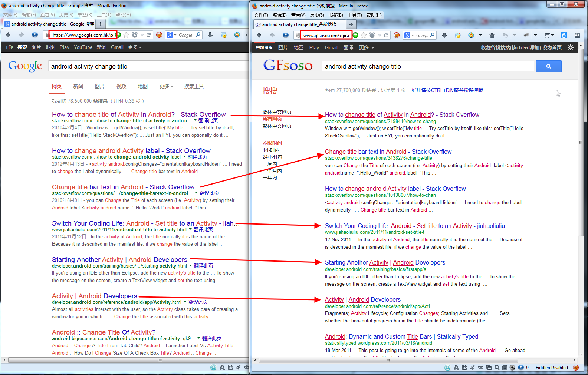Open 'Starting Another Activity' Google result
588x375 pixels.
coord(119,259)
